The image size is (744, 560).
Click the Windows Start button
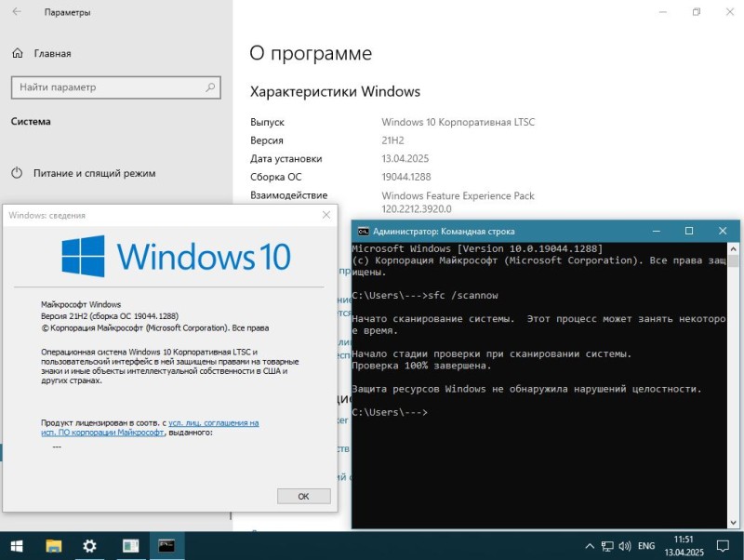pyautogui.click(x=17, y=546)
